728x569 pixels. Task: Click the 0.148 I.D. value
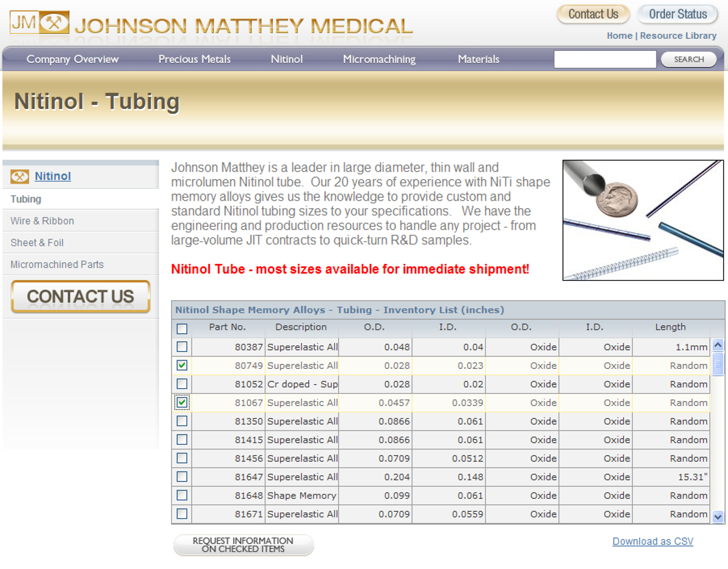[471, 477]
